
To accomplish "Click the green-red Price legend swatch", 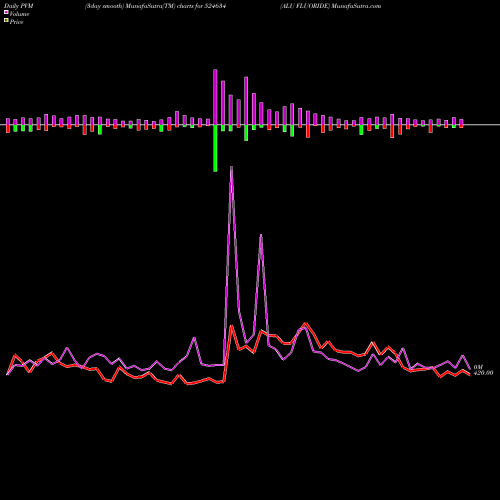I will click(x=6, y=20).
